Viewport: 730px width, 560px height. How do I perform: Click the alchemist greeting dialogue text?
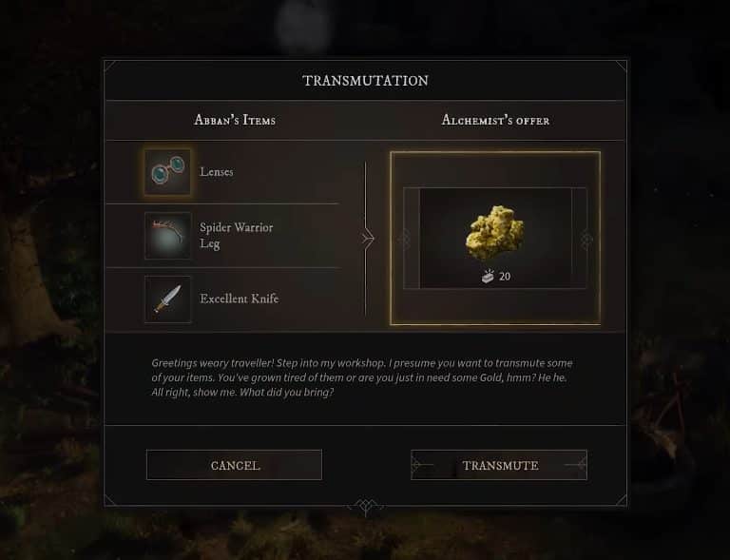click(x=362, y=377)
